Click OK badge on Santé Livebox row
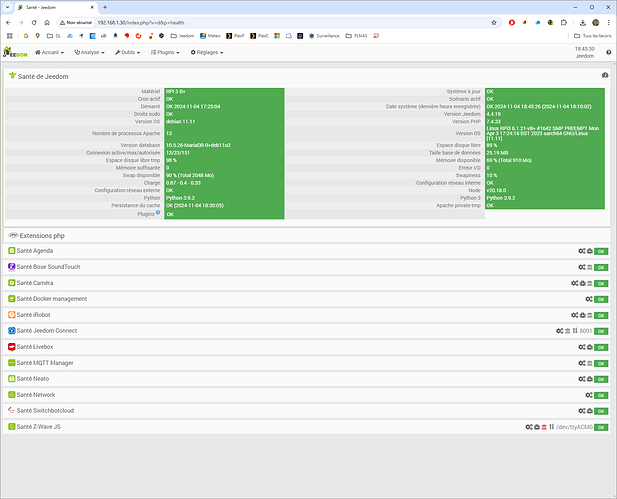This screenshot has height=499, width=617. 601,347
